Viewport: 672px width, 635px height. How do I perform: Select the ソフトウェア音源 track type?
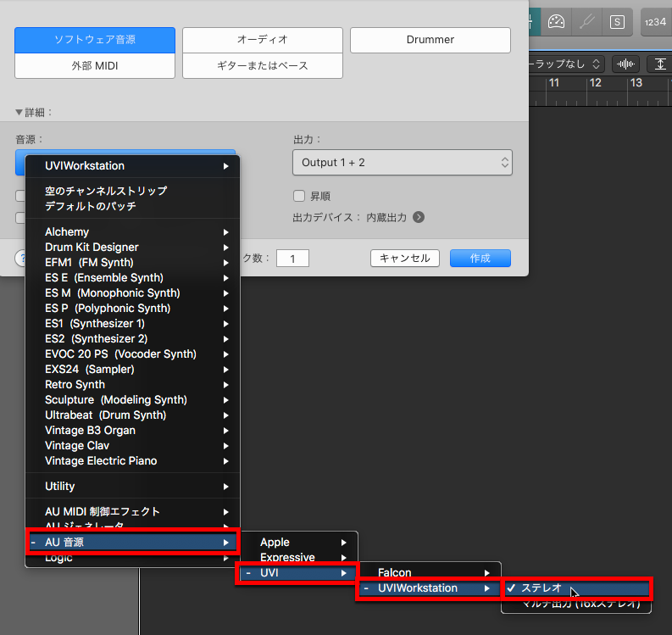95,40
